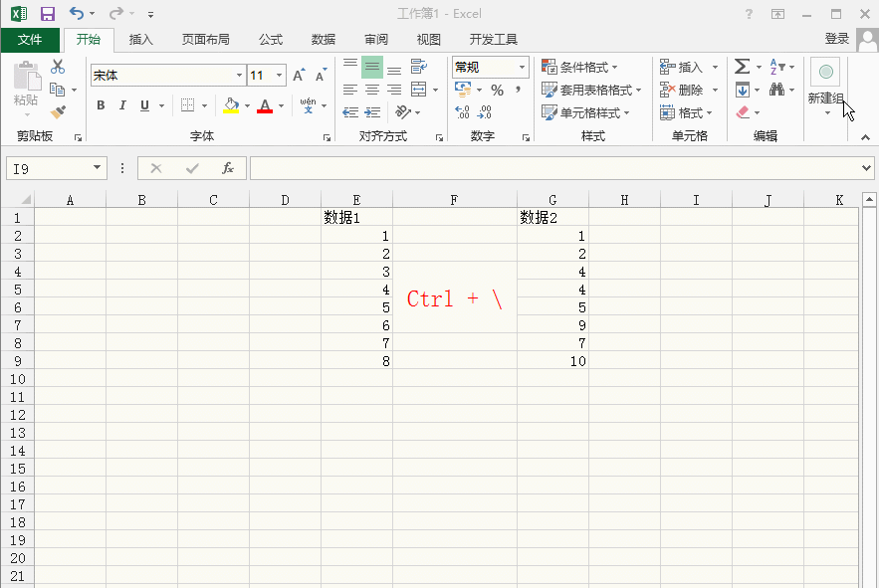Click the 新建组 custom group icon
Viewport: 879px width, 588px height.
coord(826,72)
